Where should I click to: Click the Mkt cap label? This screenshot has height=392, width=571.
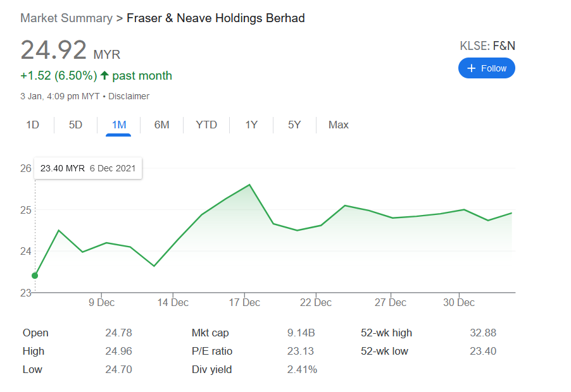point(210,333)
